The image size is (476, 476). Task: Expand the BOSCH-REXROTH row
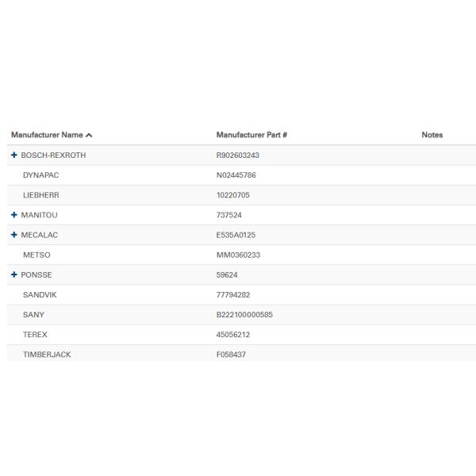(13, 155)
